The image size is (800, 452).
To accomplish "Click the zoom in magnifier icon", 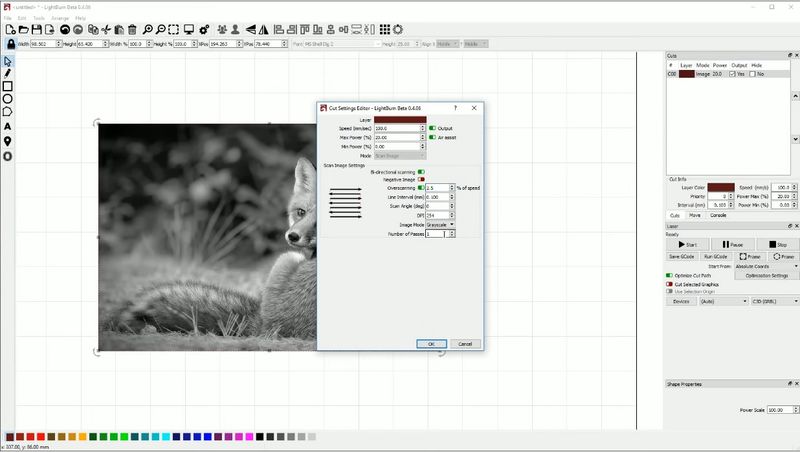I will coord(148,29).
